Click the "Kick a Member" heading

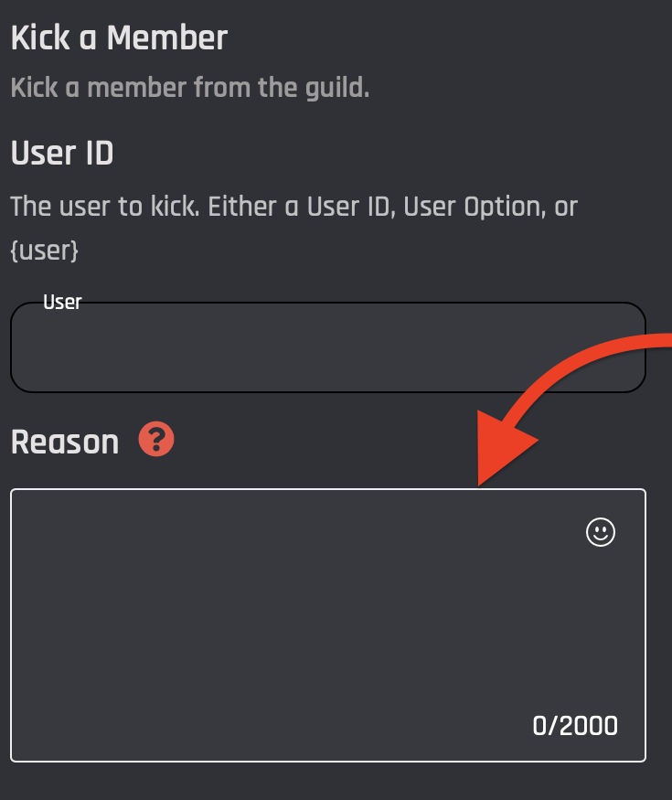click(x=119, y=38)
